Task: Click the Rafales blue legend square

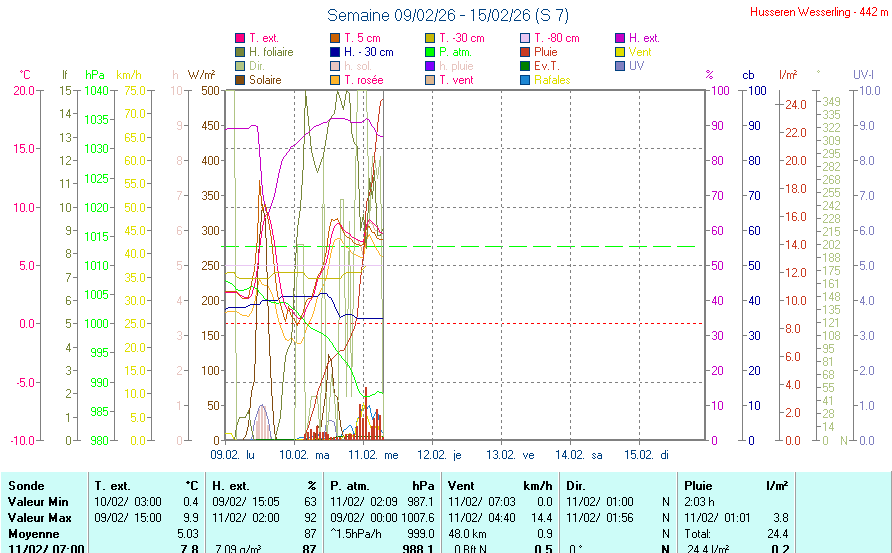Action: [x=525, y=80]
